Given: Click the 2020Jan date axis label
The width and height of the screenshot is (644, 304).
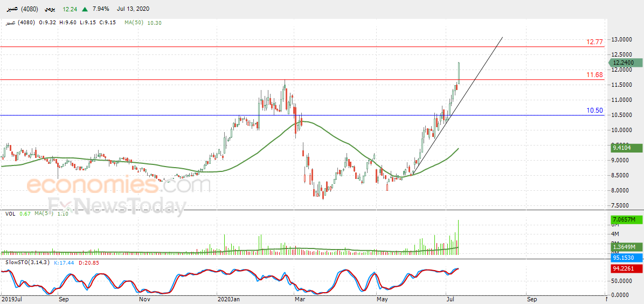Looking at the screenshot, I should [x=228, y=300].
